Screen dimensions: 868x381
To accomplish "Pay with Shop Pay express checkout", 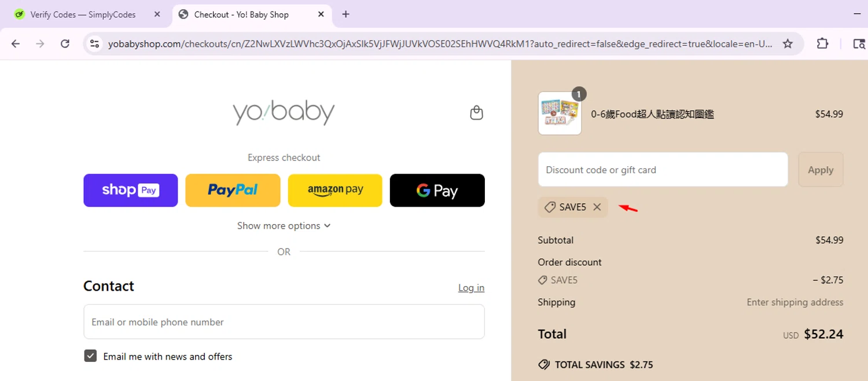I will click(x=131, y=190).
